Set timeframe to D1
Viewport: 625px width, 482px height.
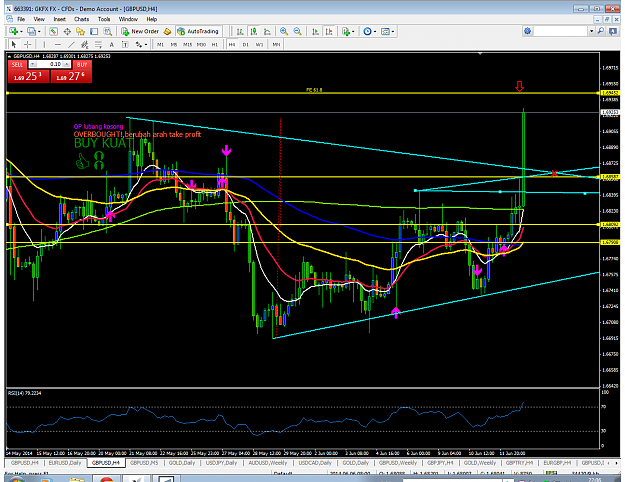[x=246, y=44]
